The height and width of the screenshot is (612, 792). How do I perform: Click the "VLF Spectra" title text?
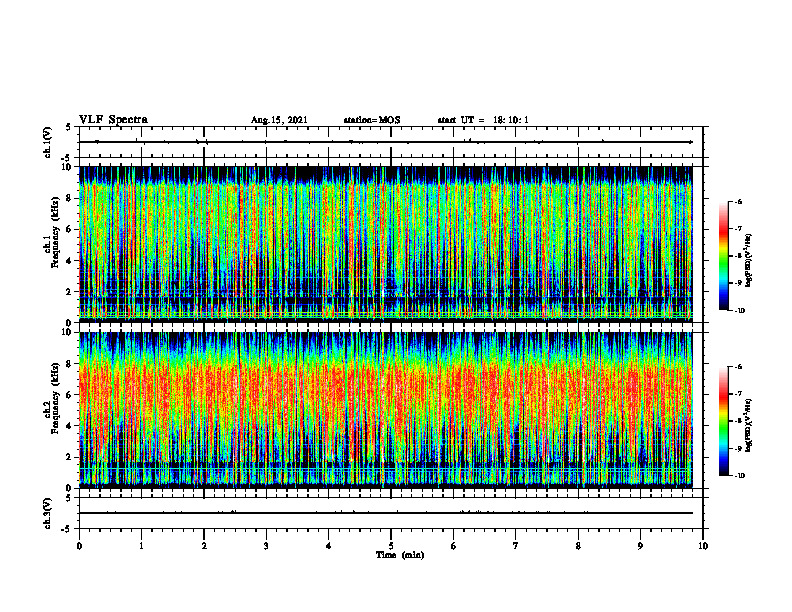(113, 120)
